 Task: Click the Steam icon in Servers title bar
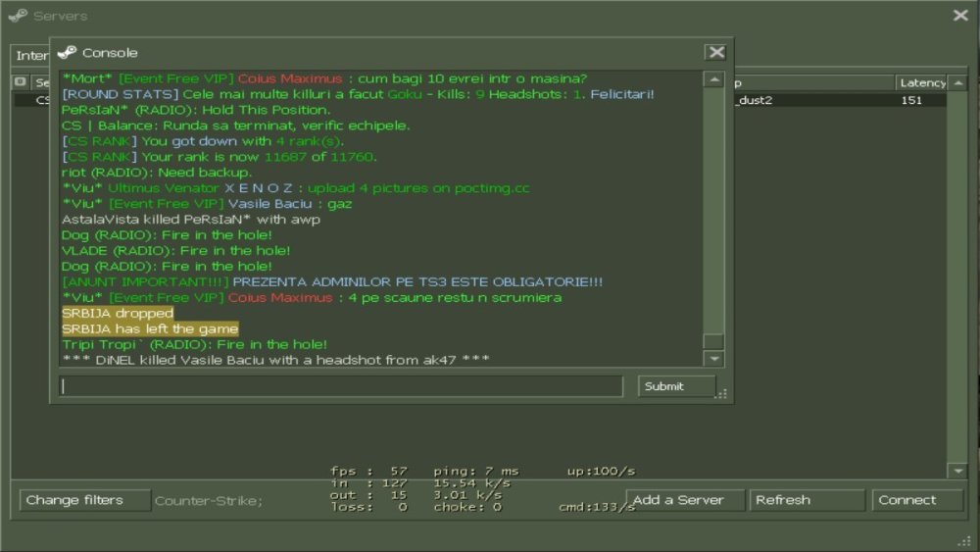tap(18, 15)
